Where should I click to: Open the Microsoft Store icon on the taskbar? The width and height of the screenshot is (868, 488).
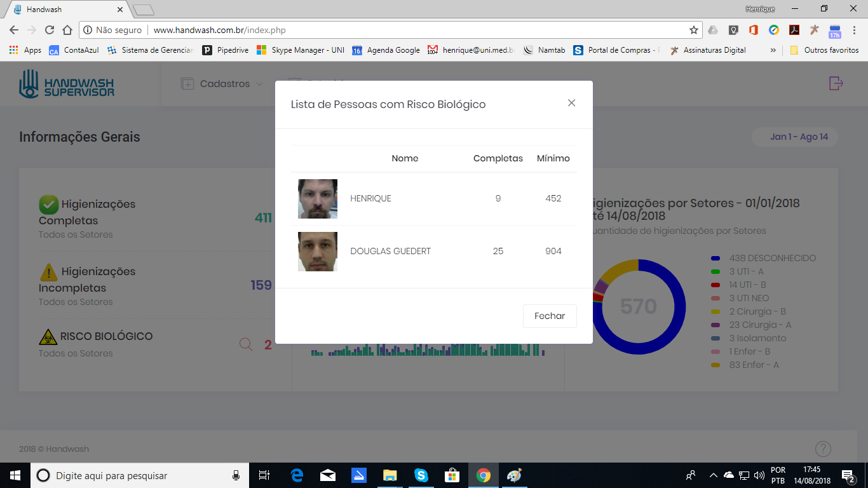[452, 475]
